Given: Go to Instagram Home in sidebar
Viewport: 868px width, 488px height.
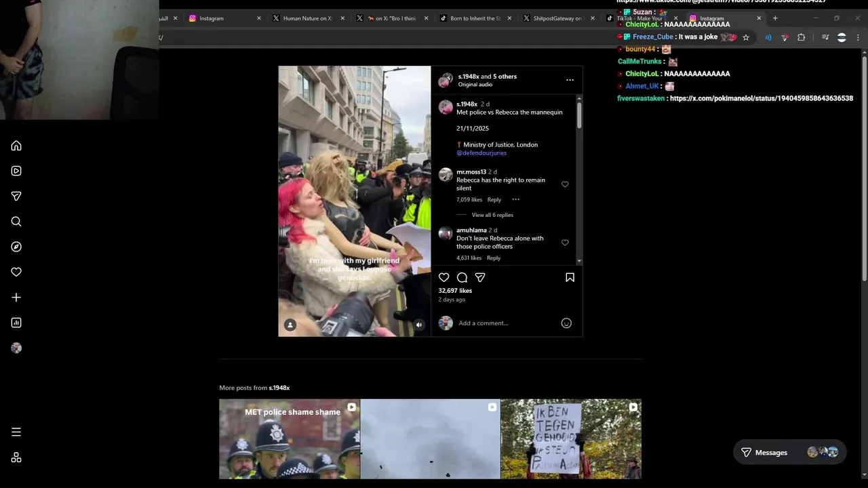Looking at the screenshot, I should click(x=16, y=146).
